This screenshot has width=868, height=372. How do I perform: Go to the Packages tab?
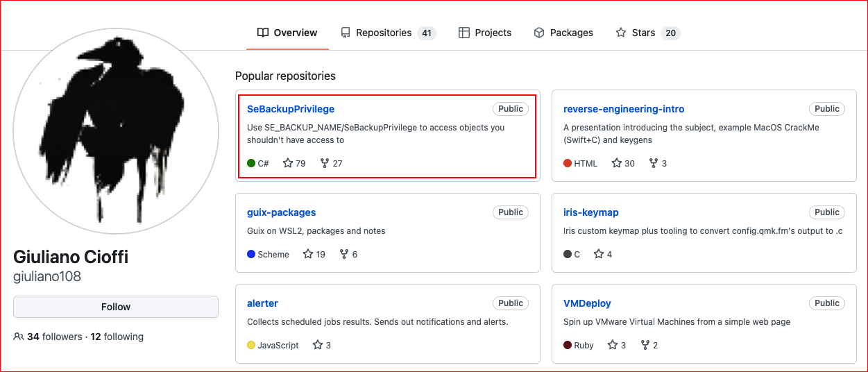pos(563,33)
